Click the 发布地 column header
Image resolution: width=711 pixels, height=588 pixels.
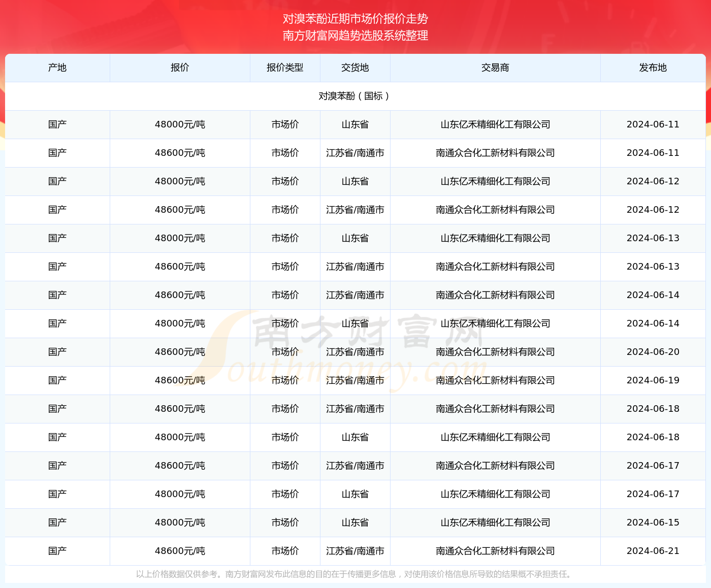tap(653, 68)
